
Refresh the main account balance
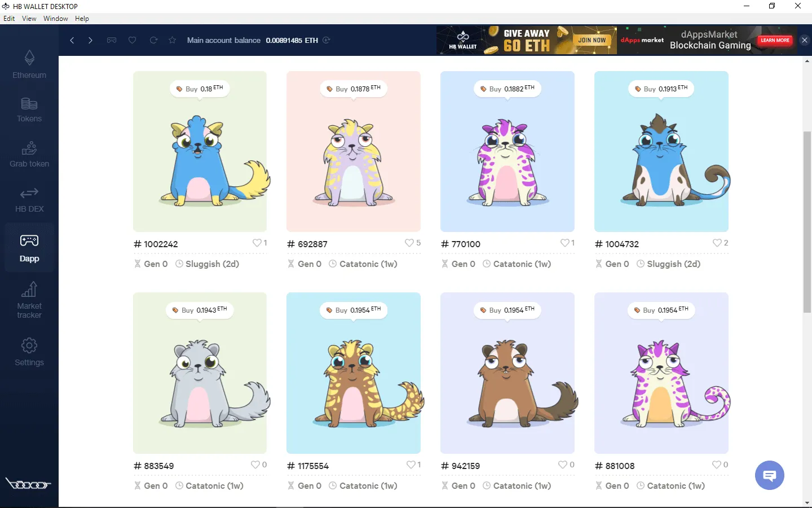tap(326, 40)
